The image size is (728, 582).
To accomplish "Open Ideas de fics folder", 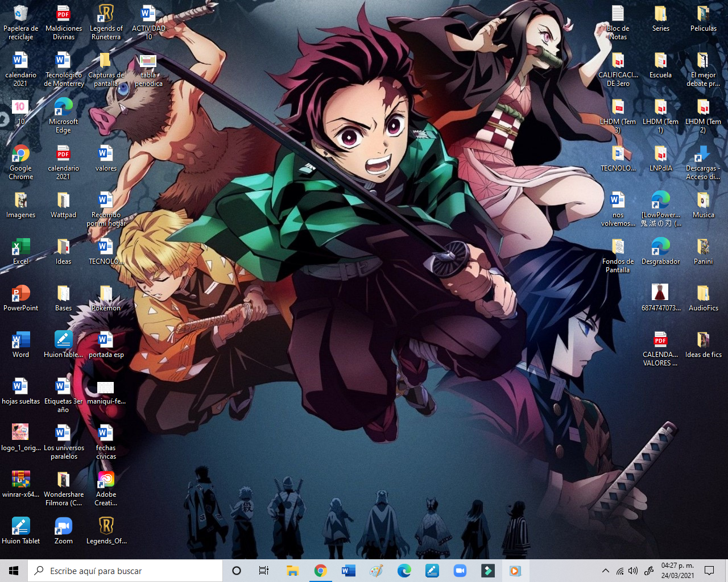I will 703,344.
